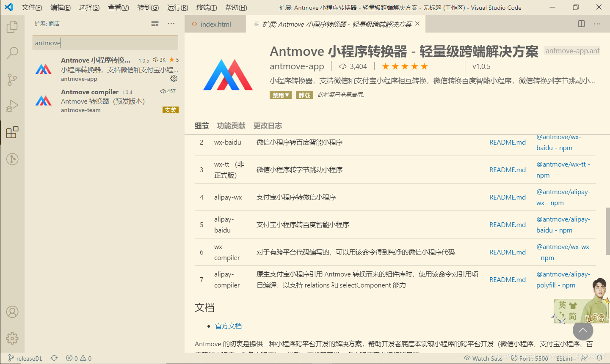Open README.md link for alipay-baidu row

[x=508, y=224]
